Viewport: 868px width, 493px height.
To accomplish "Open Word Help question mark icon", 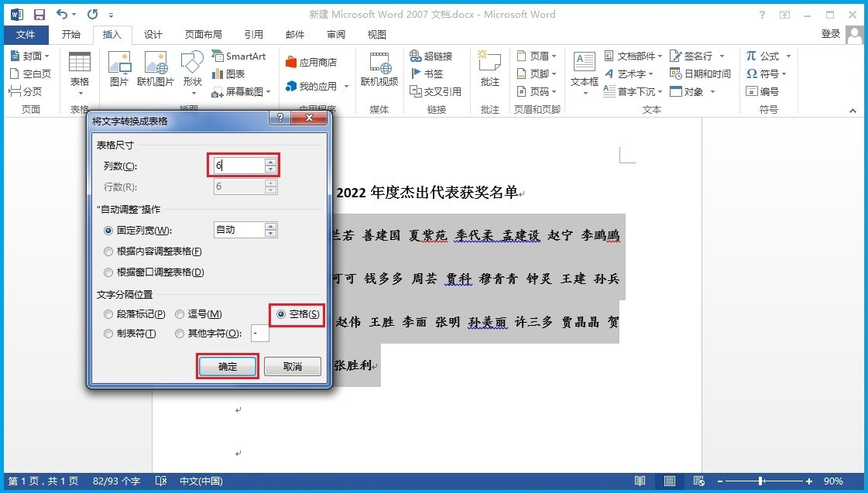I will coord(762,15).
